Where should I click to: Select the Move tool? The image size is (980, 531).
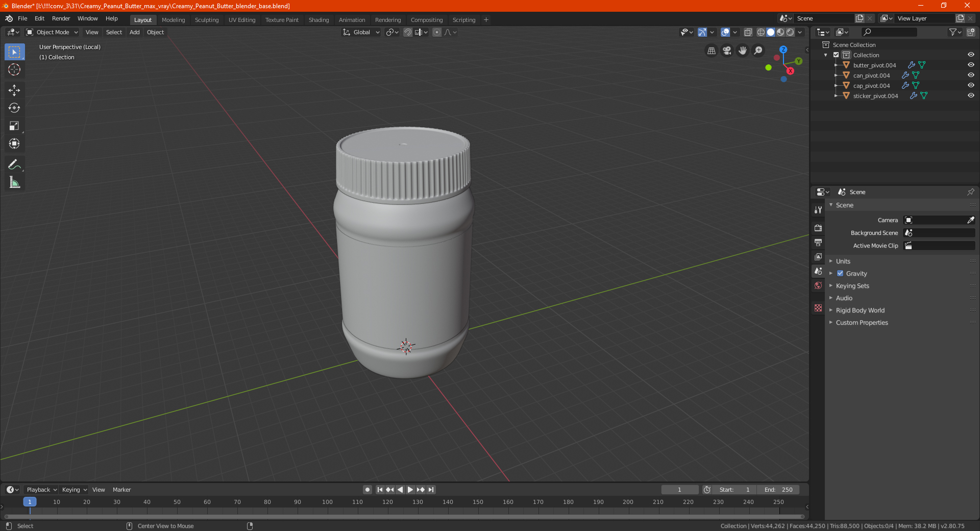14,90
